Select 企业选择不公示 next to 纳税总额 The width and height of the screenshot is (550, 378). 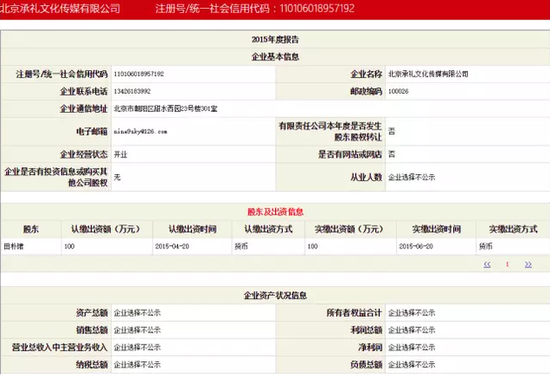(137, 365)
